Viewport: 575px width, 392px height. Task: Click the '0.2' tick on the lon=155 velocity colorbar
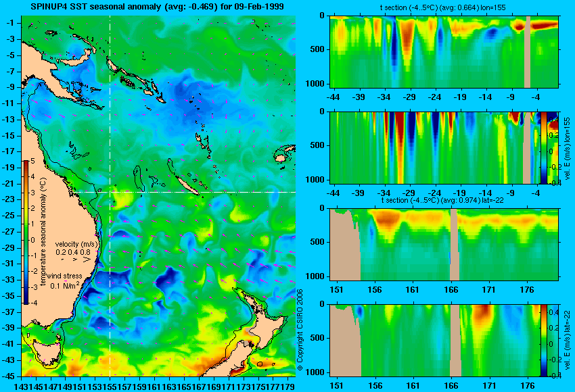coord(553,135)
